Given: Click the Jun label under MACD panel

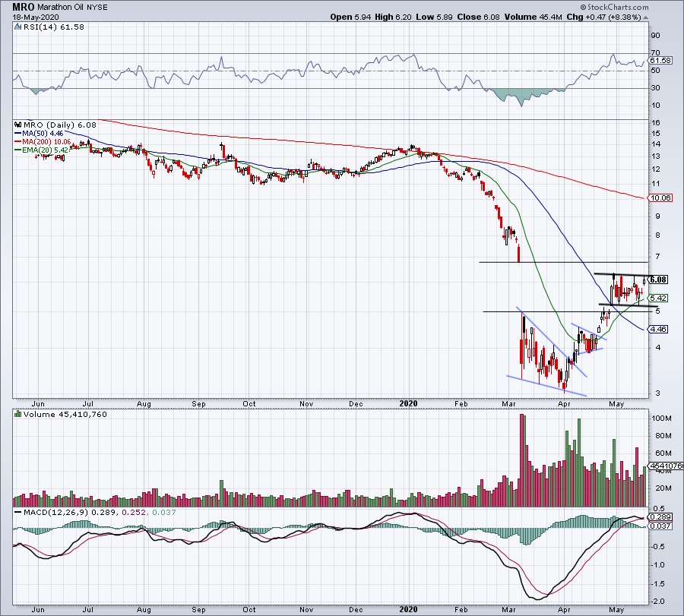Looking at the screenshot, I should (38, 609).
